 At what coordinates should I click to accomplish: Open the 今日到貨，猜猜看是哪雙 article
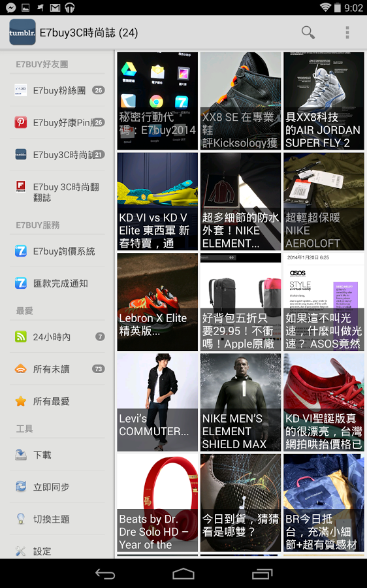point(241,503)
